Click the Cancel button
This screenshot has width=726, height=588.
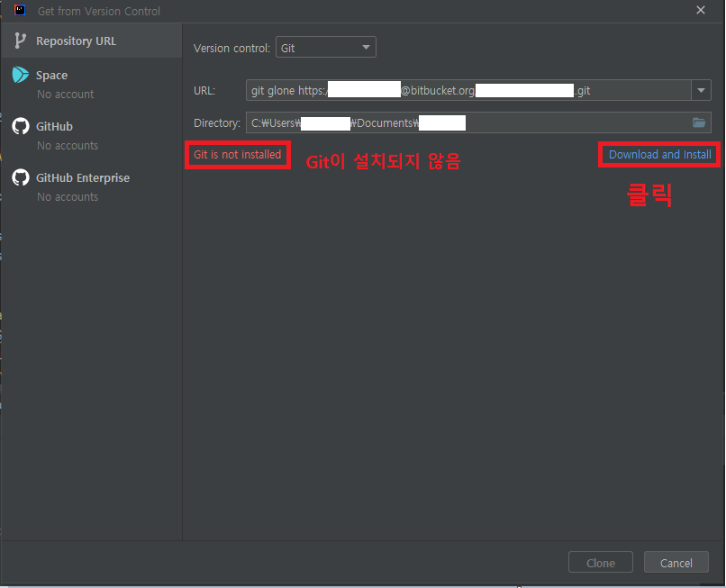coord(676,563)
